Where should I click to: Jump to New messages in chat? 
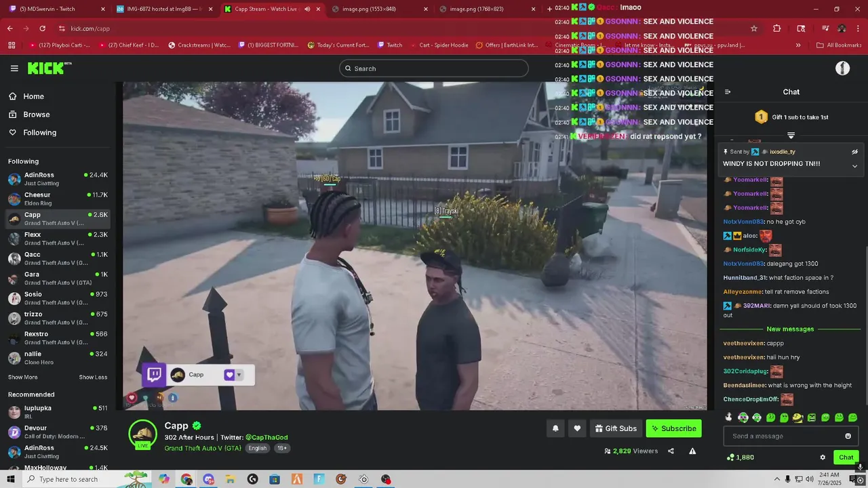pos(790,329)
